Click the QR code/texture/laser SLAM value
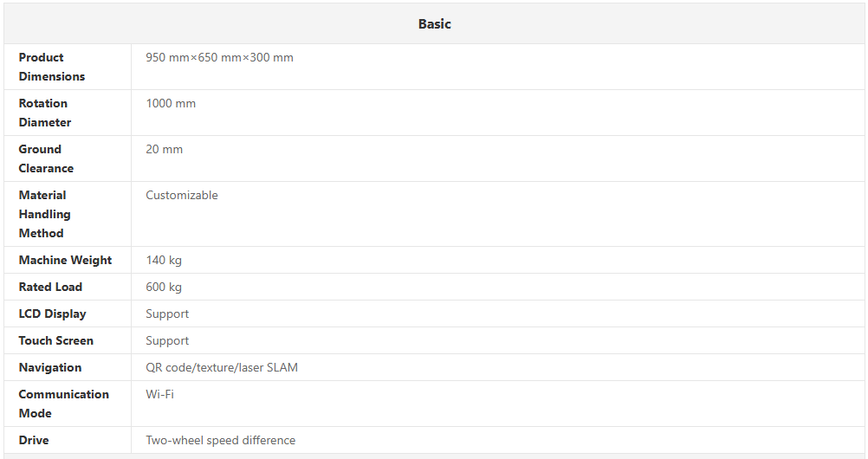Screen dimensions: 868x459 tap(222, 368)
